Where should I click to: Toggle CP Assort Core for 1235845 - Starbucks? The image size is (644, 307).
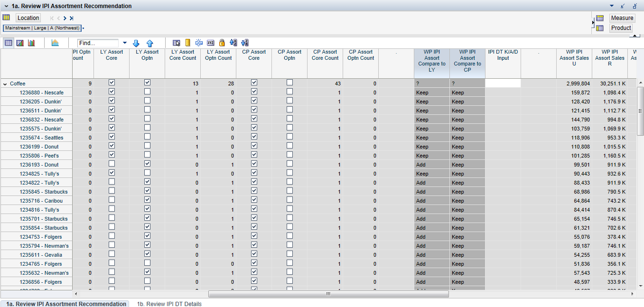[x=254, y=191]
